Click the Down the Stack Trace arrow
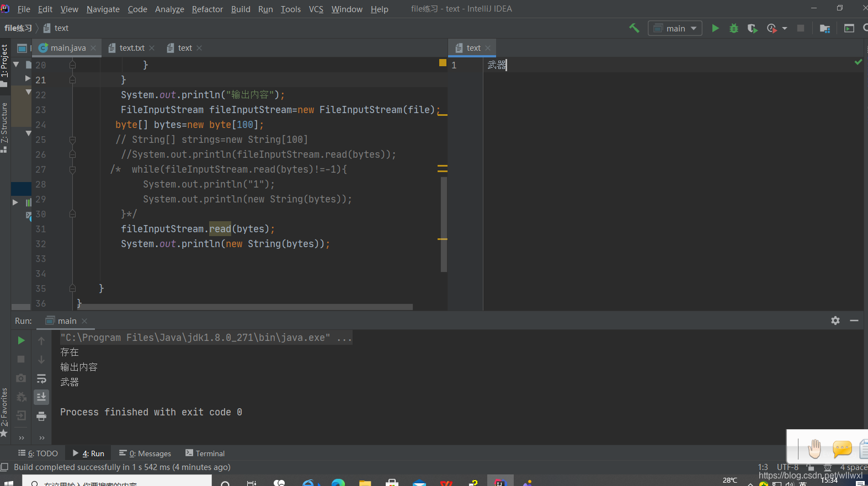The height and width of the screenshot is (486, 868). click(x=41, y=360)
